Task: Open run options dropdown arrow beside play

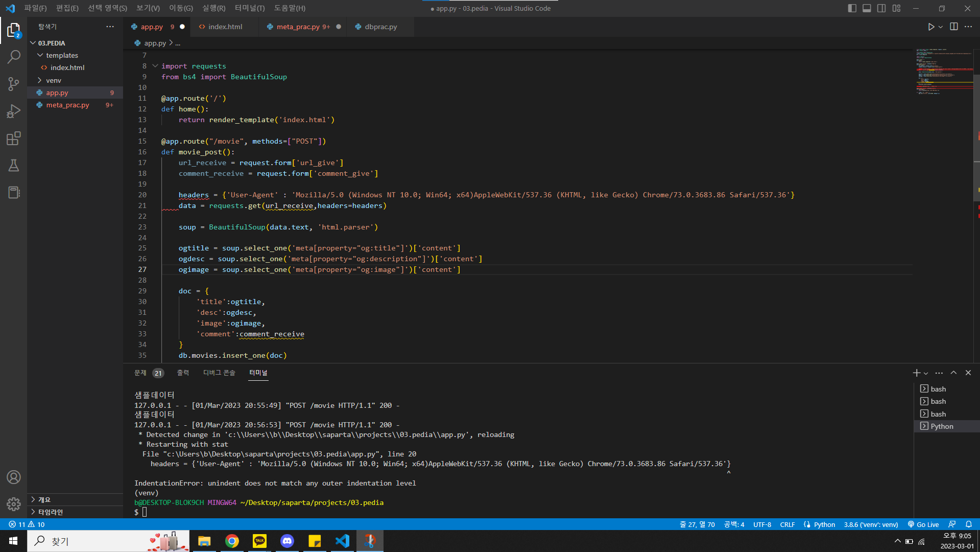Action: [941, 27]
